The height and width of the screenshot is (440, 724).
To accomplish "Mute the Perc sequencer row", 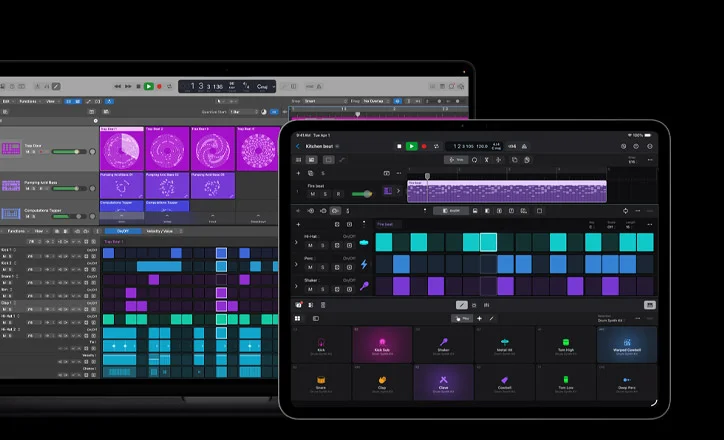I will [310, 267].
